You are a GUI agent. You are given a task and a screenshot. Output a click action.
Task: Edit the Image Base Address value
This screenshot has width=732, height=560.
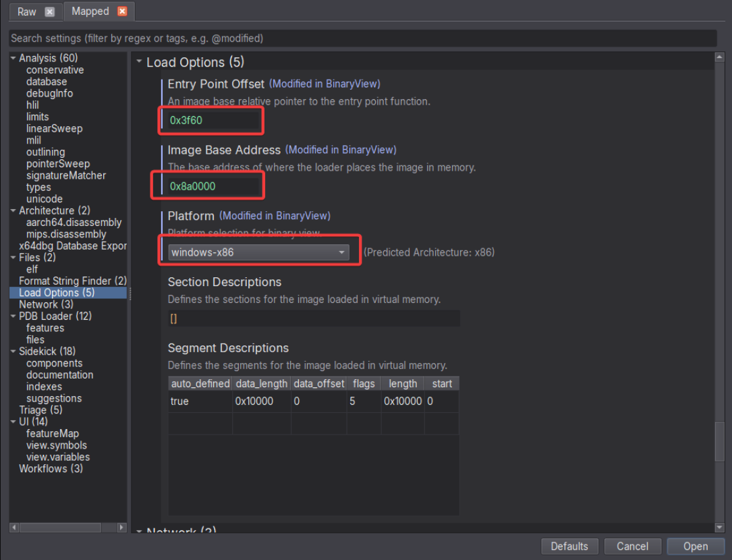click(x=213, y=186)
